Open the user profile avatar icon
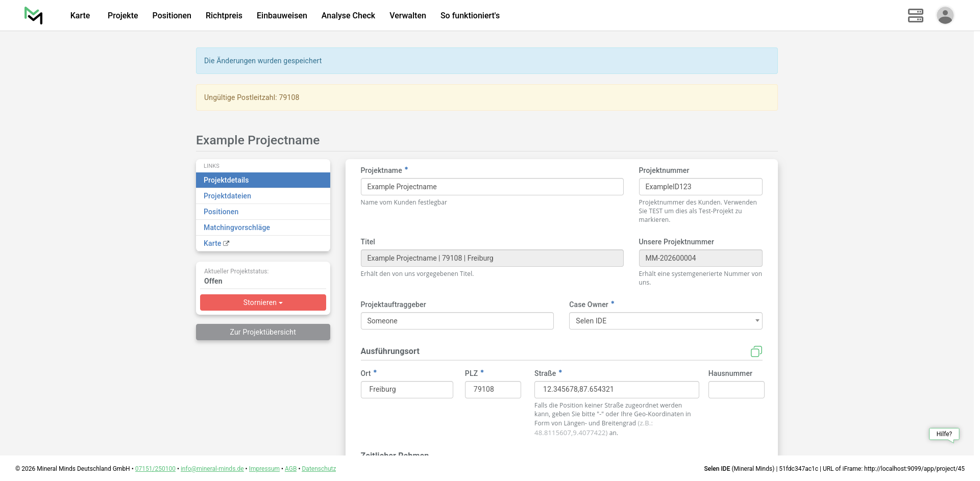 tap(945, 15)
